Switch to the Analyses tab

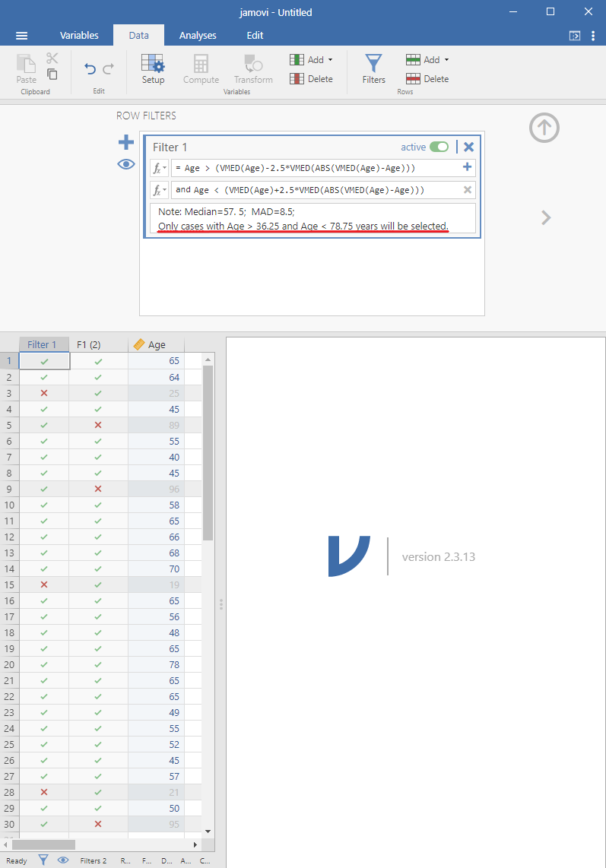[198, 36]
